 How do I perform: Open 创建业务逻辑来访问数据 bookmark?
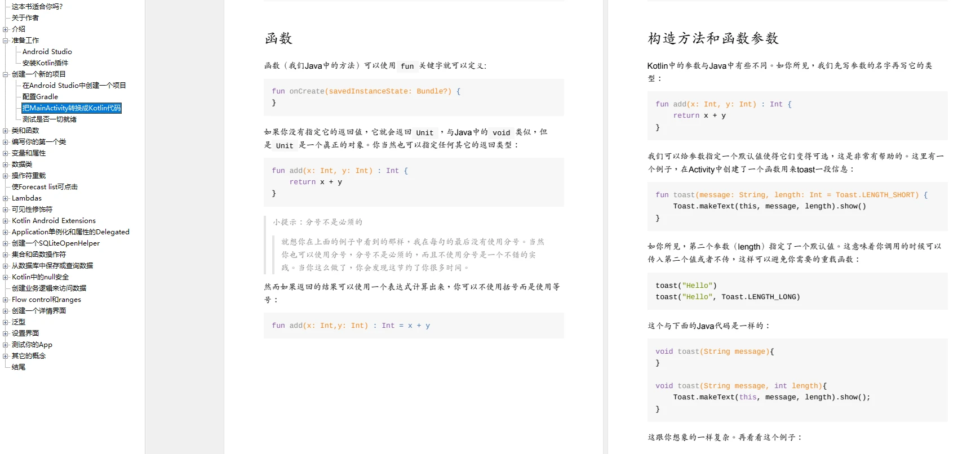coord(49,288)
